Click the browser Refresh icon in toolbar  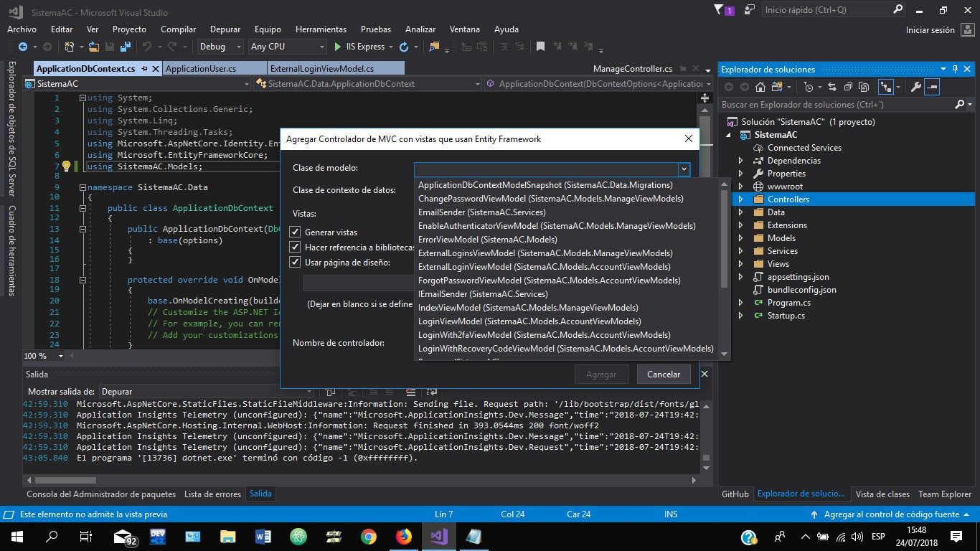(404, 47)
